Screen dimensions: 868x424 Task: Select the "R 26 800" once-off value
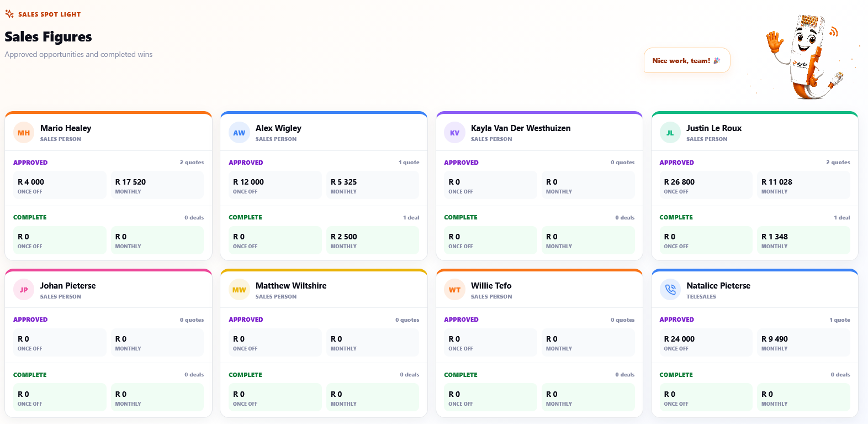pos(679,182)
